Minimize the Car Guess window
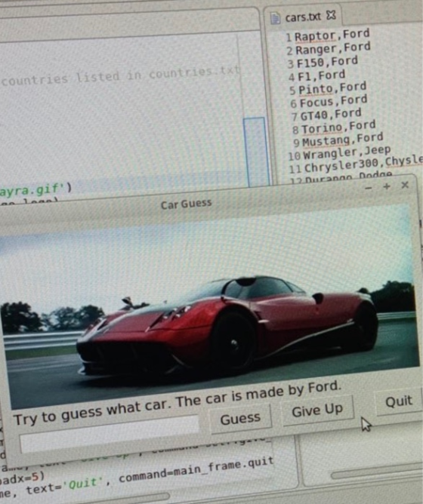Viewport: 423px width, 504px height. (x=369, y=188)
